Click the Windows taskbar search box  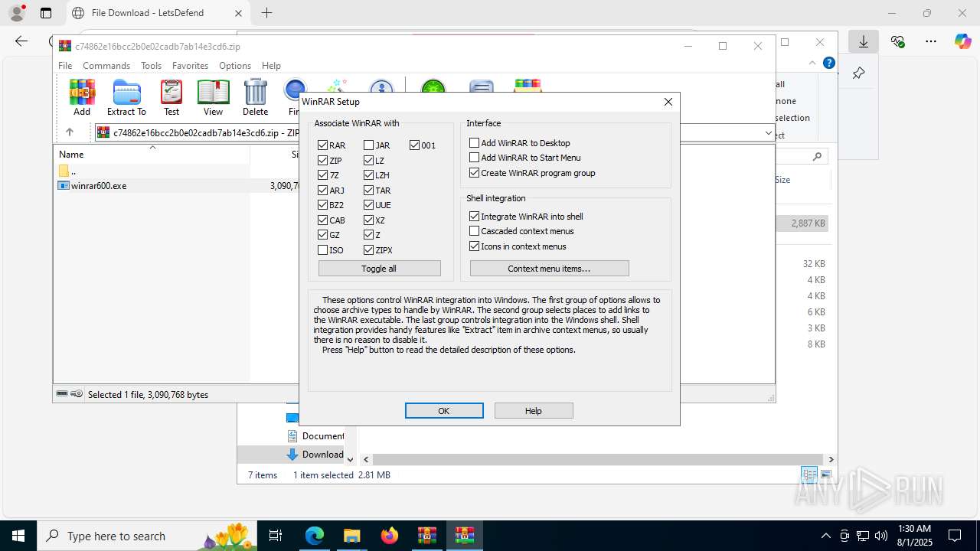149,536
